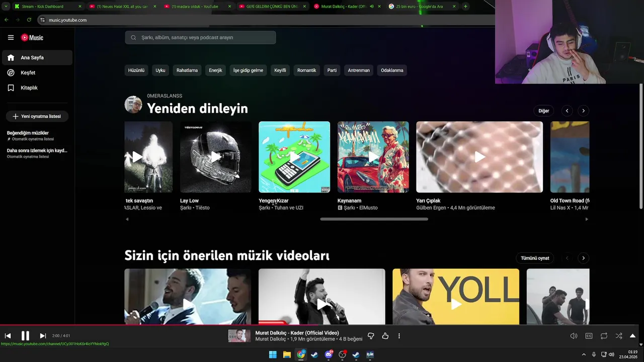Screen dimensions: 644x362
Task: Show previous items in Yeniden dinleyin carousel
Action: (567, 111)
